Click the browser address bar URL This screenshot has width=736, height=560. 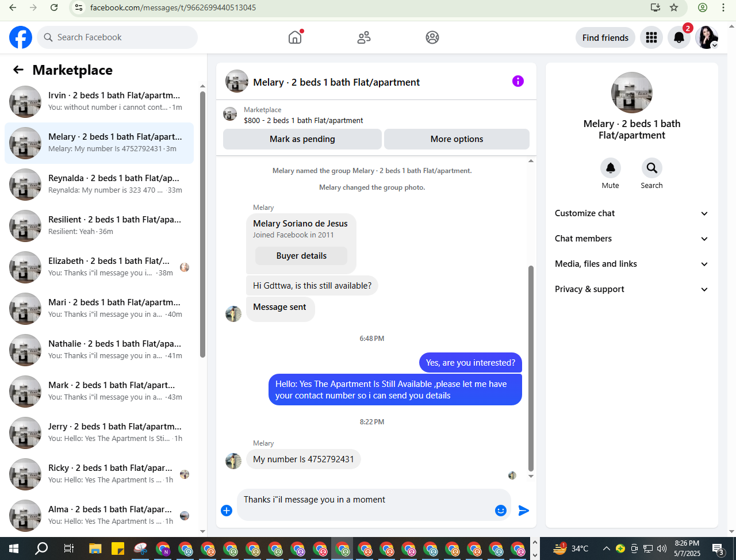173,7
